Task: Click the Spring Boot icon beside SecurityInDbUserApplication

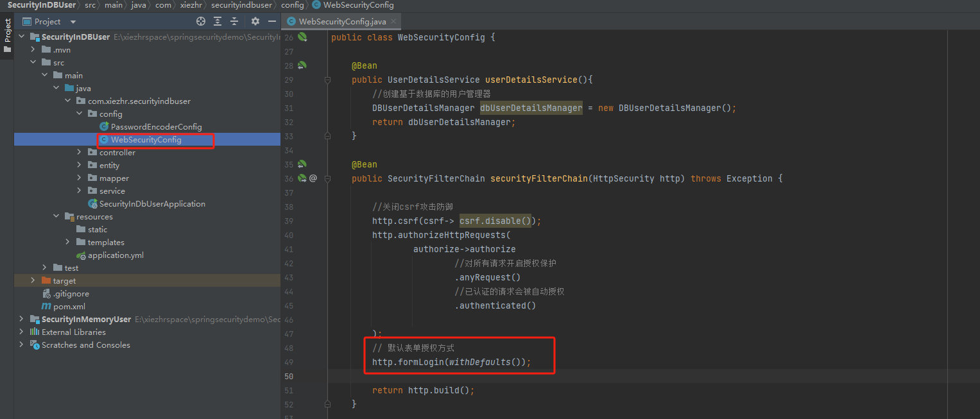Action: [94, 203]
